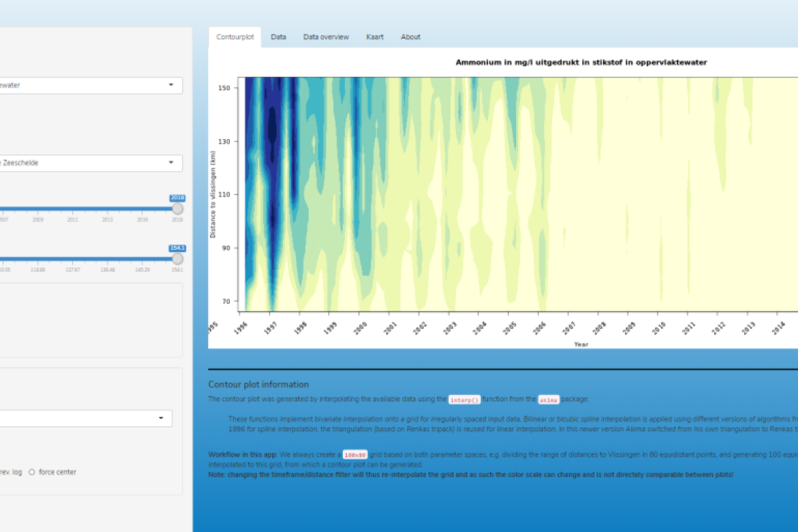Click the interp() code label
798x532 pixels.
point(464,400)
